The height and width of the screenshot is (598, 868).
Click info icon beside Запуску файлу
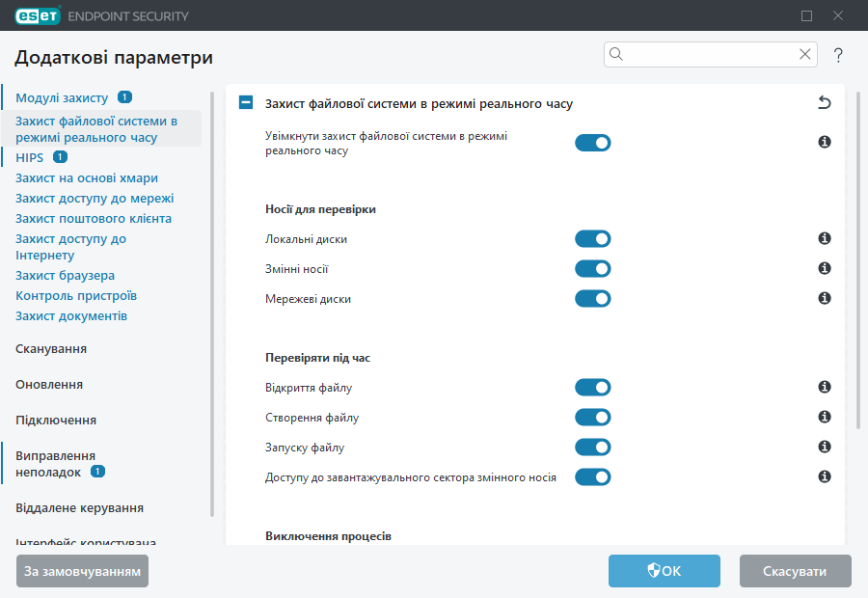click(x=825, y=447)
